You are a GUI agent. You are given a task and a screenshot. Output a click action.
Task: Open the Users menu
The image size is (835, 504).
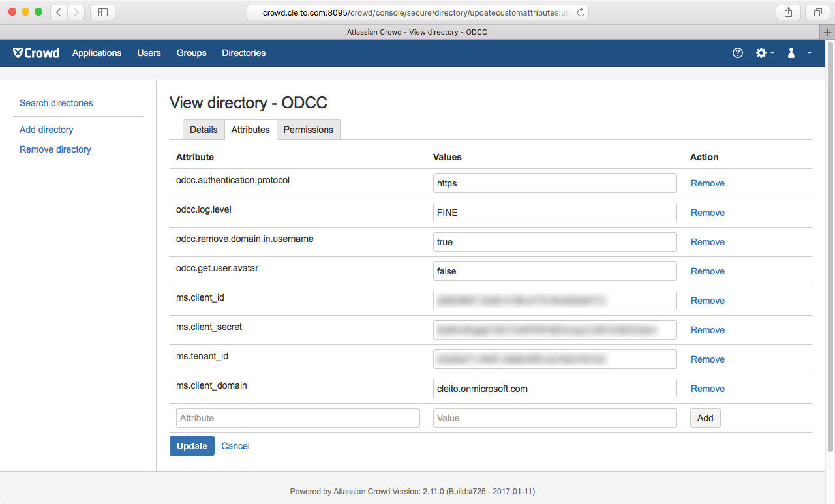tap(149, 53)
